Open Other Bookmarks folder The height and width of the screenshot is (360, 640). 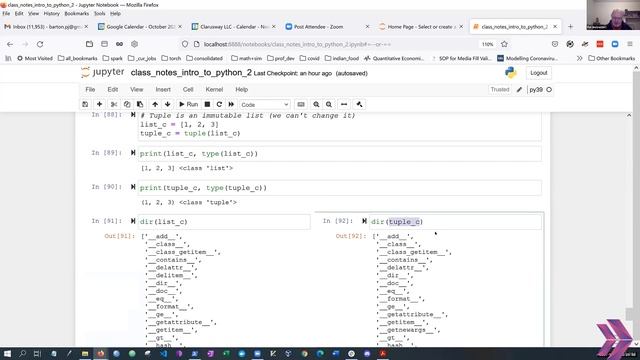[x=611, y=58]
